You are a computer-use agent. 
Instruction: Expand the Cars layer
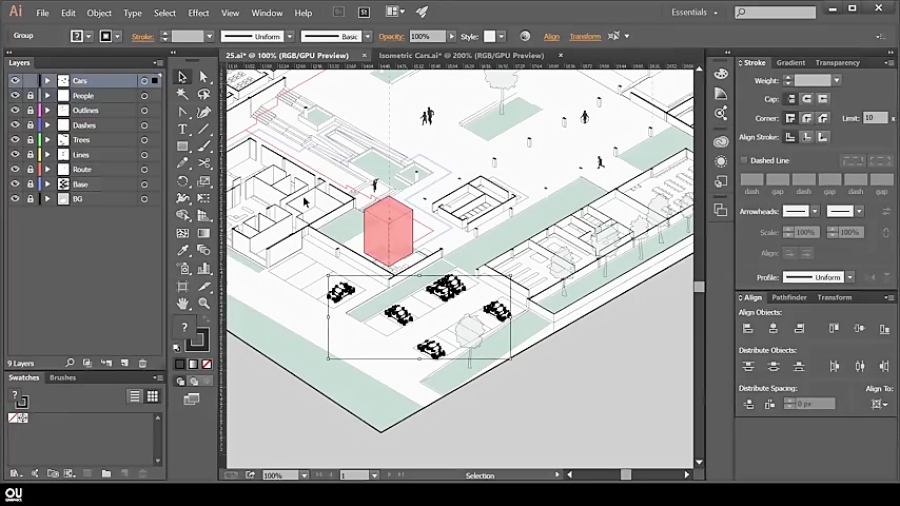[48, 81]
